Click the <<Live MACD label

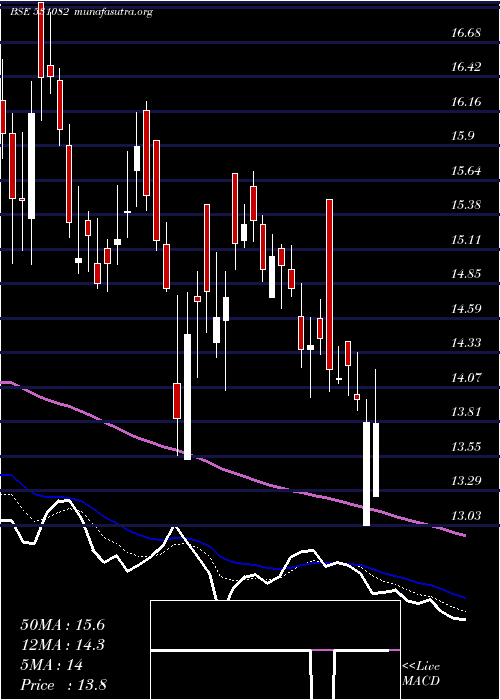[421, 674]
